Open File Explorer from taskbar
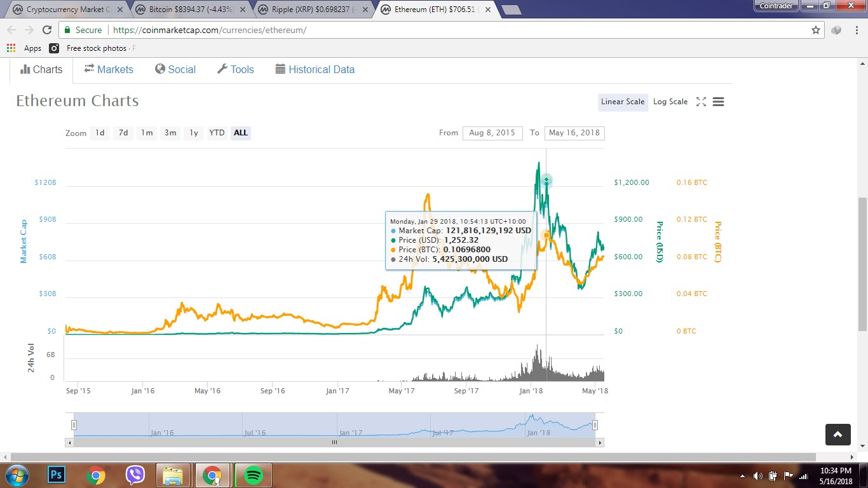This screenshot has height=488, width=868. point(173,475)
